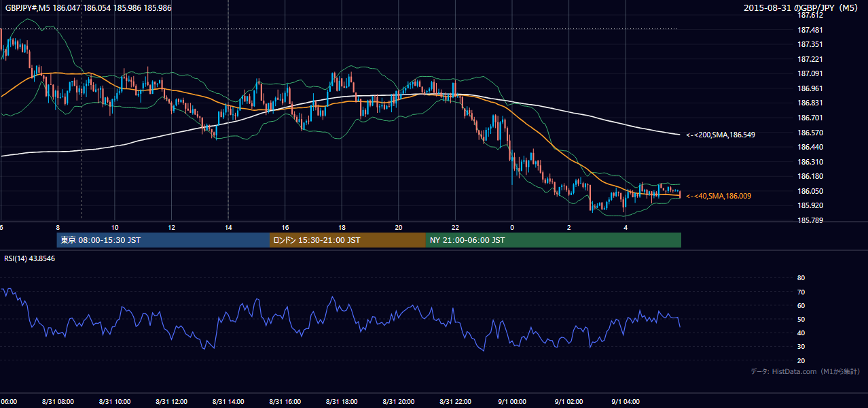
Task: Click RSI axis level 40
Action: tap(801, 333)
